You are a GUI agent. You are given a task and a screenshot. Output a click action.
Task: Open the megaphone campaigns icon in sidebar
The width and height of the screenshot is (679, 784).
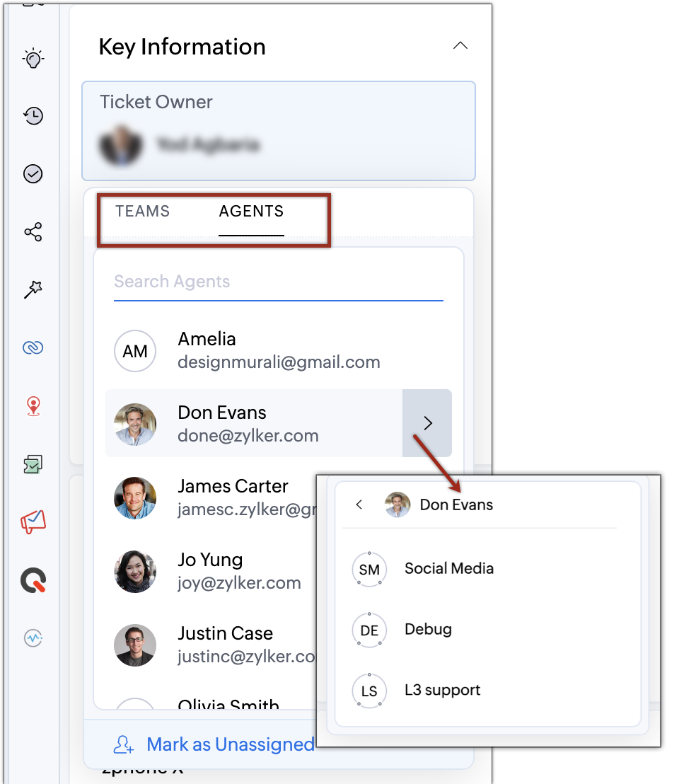(33, 522)
